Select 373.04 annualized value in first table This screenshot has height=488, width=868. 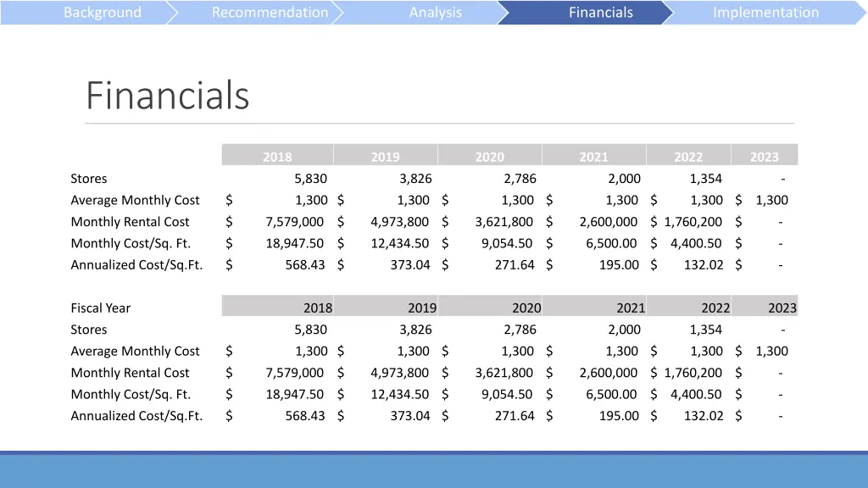(x=409, y=265)
